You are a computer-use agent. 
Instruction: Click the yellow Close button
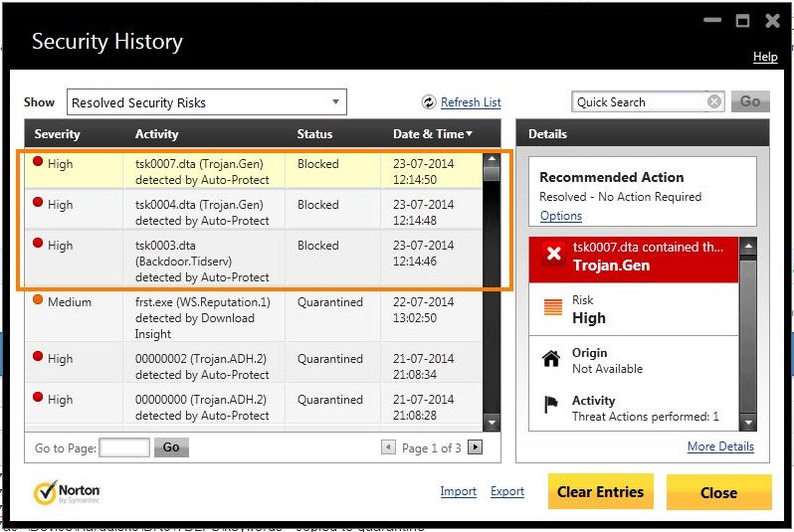click(x=718, y=492)
